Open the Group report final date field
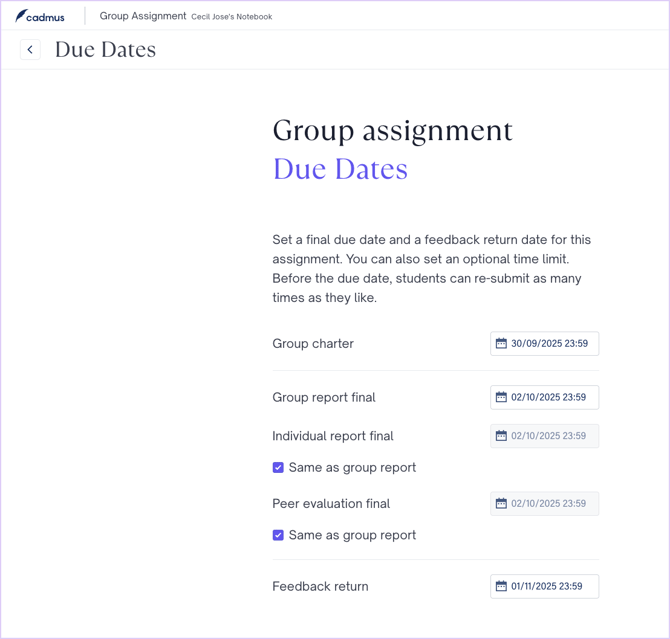This screenshot has width=670, height=639. [x=549, y=397]
